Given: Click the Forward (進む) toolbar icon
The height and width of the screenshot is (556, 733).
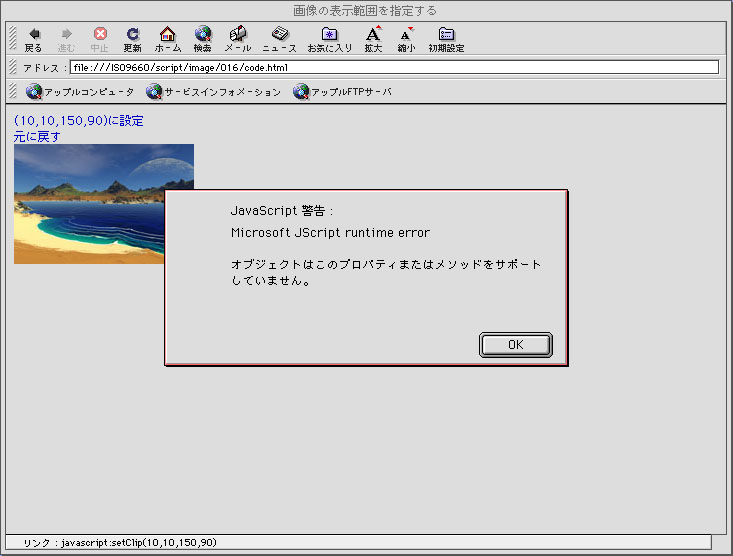Looking at the screenshot, I should (66, 34).
